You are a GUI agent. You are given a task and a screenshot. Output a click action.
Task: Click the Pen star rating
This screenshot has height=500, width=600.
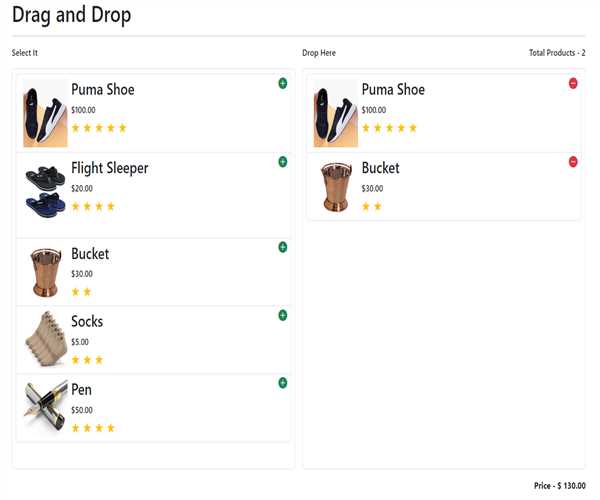pyautogui.click(x=93, y=428)
